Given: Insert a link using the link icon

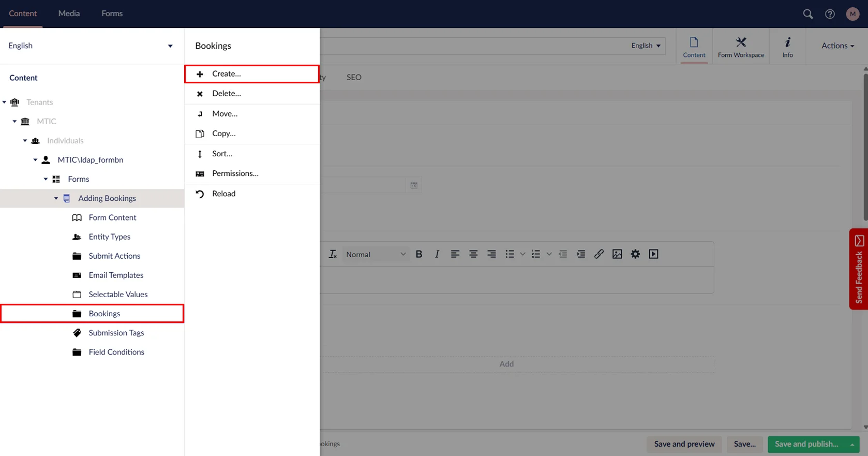Looking at the screenshot, I should (x=598, y=254).
